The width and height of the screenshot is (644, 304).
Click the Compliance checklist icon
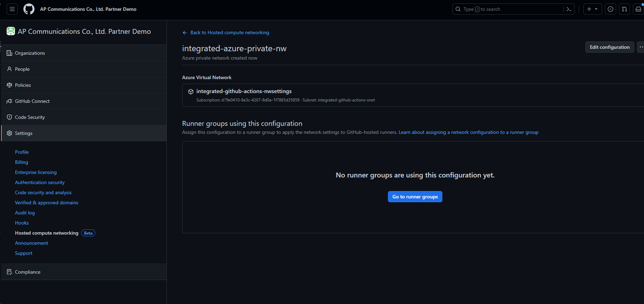point(9,272)
